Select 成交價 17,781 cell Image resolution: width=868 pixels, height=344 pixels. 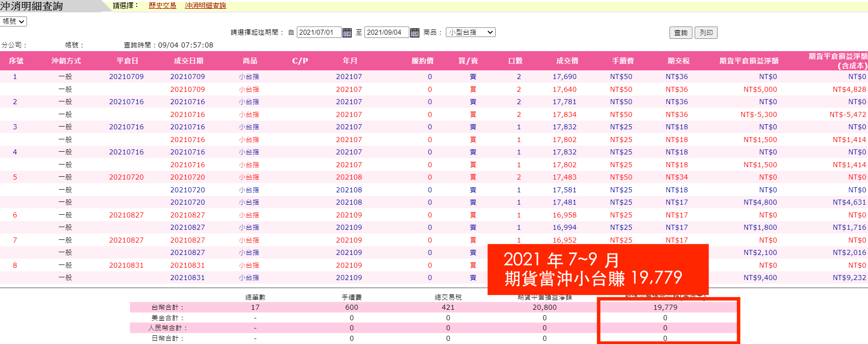pos(564,102)
